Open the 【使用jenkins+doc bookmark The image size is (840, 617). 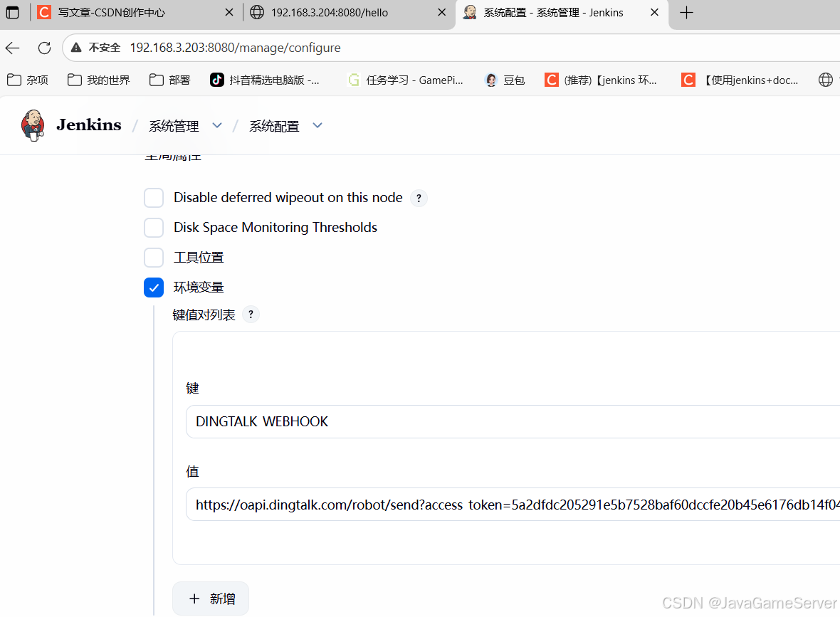click(x=740, y=80)
